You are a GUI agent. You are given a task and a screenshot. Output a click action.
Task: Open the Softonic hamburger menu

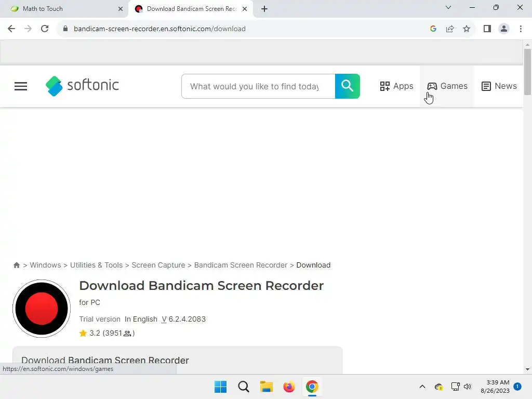[21, 86]
